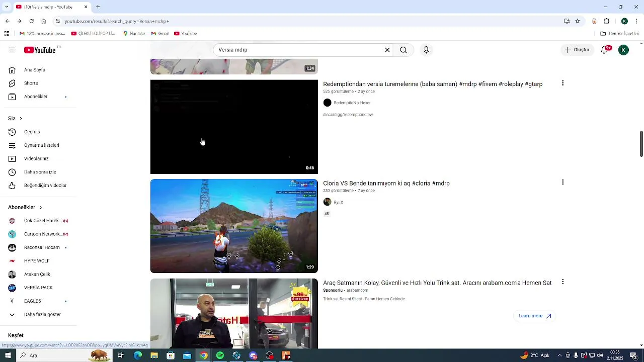Screen dimensions: 644x362
Task: Open Haritalar bookmark
Action: (x=134, y=34)
